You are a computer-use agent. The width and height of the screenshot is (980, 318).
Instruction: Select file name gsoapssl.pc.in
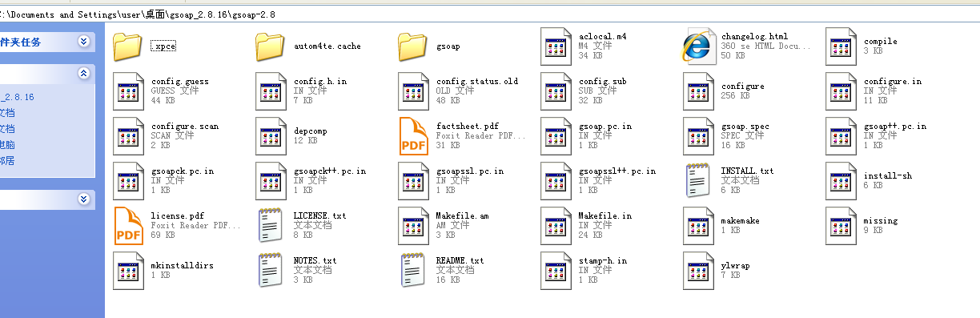click(x=470, y=171)
